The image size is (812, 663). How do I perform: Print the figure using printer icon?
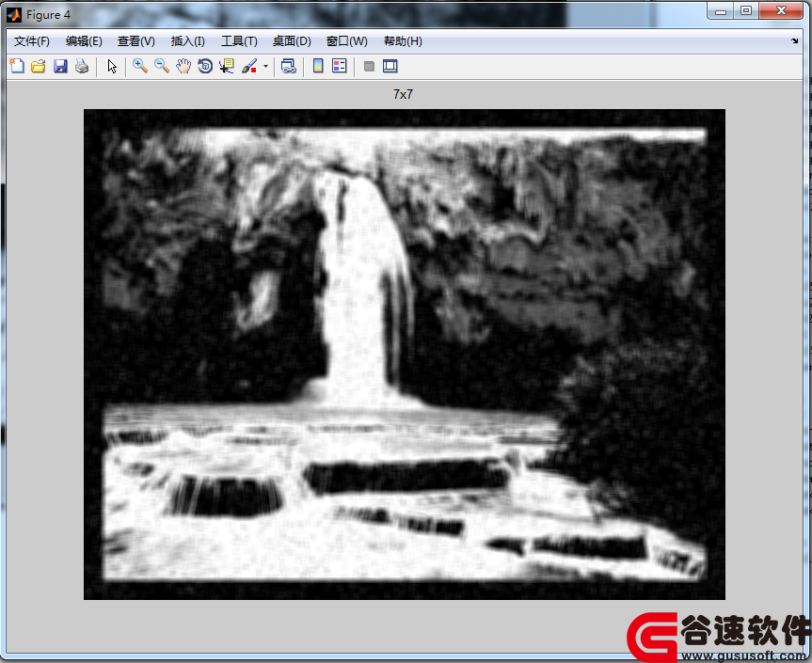[81, 66]
